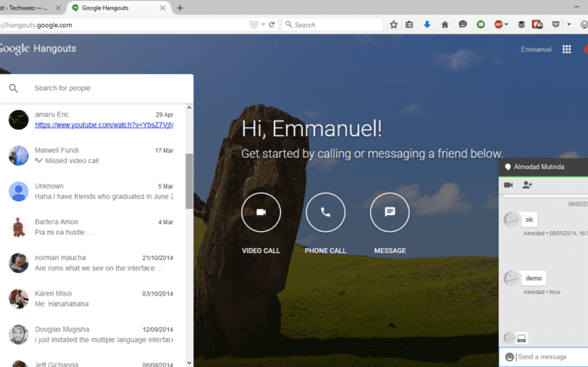Click the chat bubble toolbar icon
588x367 pixels.
click(x=462, y=25)
